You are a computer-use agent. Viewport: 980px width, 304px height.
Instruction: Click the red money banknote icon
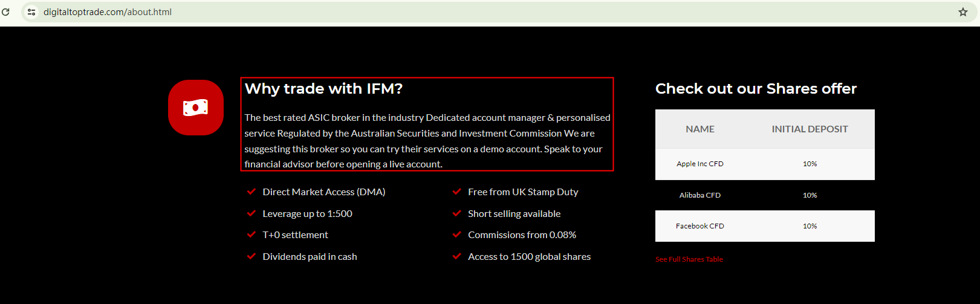coord(196,108)
